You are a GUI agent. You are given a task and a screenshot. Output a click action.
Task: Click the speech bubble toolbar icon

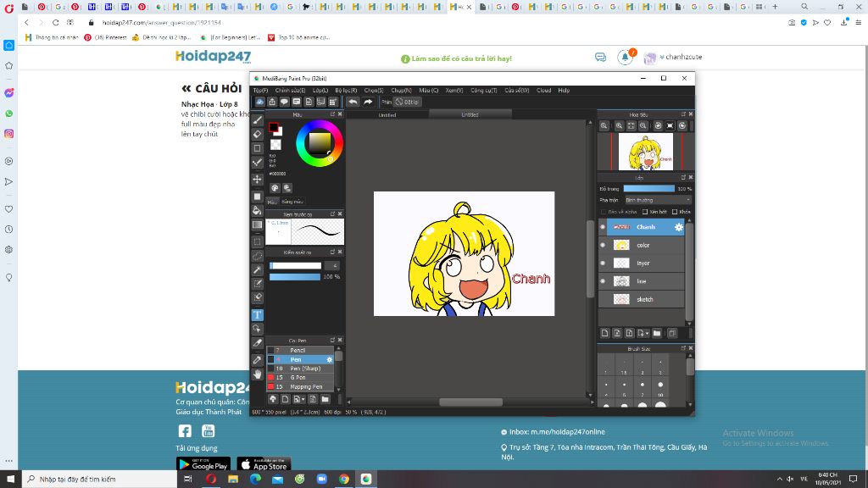[x=284, y=102]
